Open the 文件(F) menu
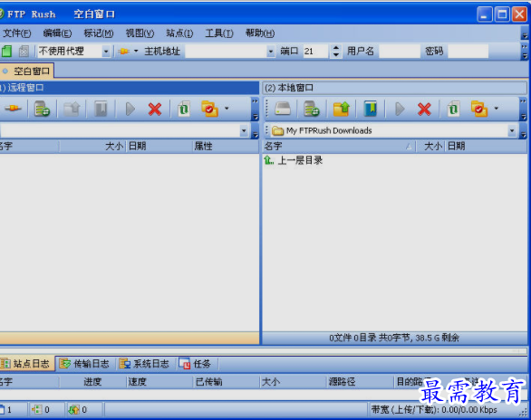The width and height of the screenshot is (531, 420). point(16,33)
